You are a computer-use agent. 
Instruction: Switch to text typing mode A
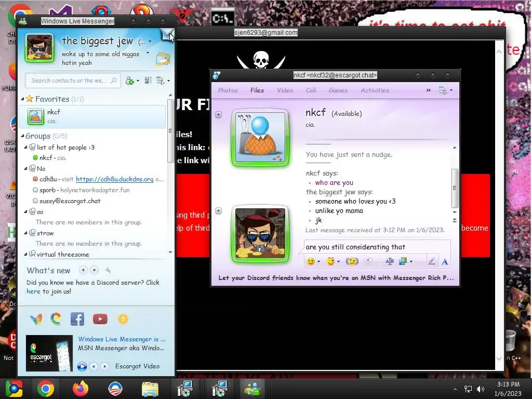click(445, 262)
